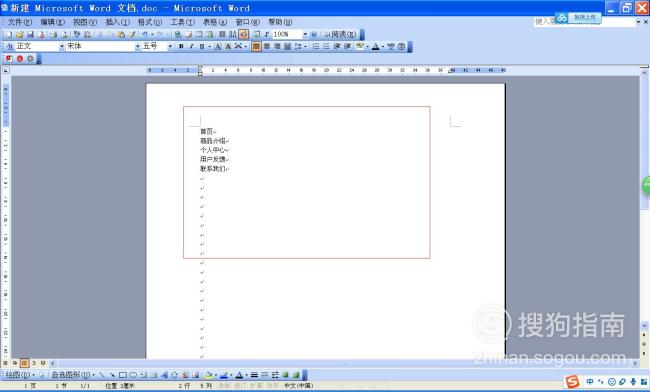Click the Insert WordArt icon
Viewport: 650px width, 392px height.
tap(164, 375)
